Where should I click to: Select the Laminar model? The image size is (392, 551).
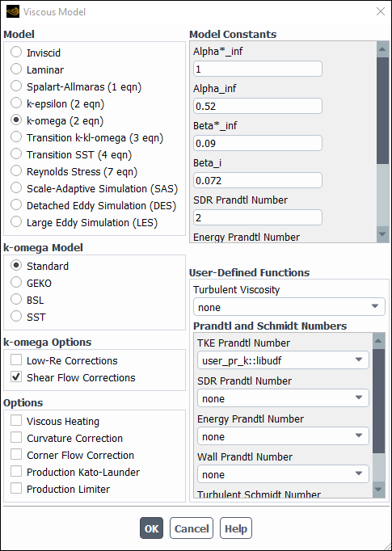(16, 69)
